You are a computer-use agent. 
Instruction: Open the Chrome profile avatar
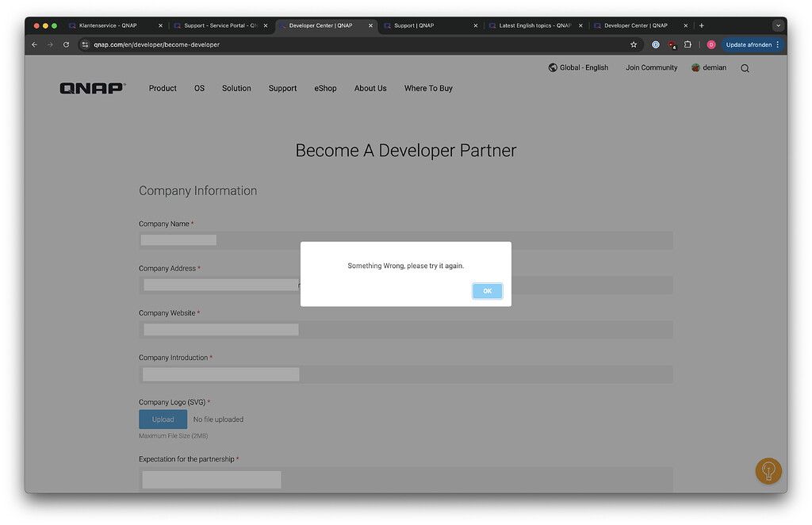click(x=711, y=45)
